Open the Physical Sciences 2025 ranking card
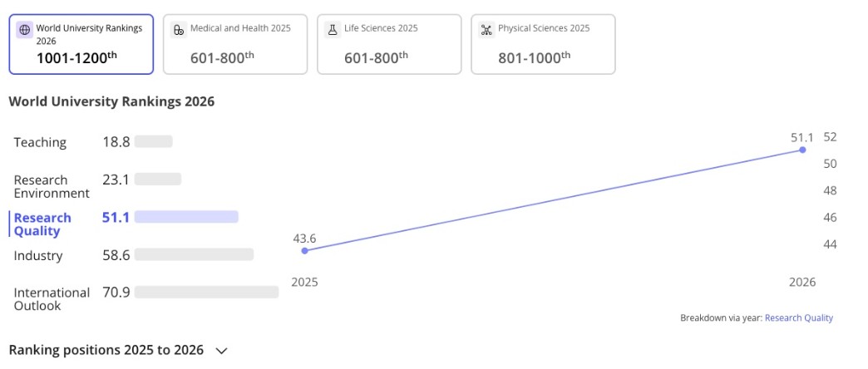Screen dimensions: 868x369 point(543,45)
